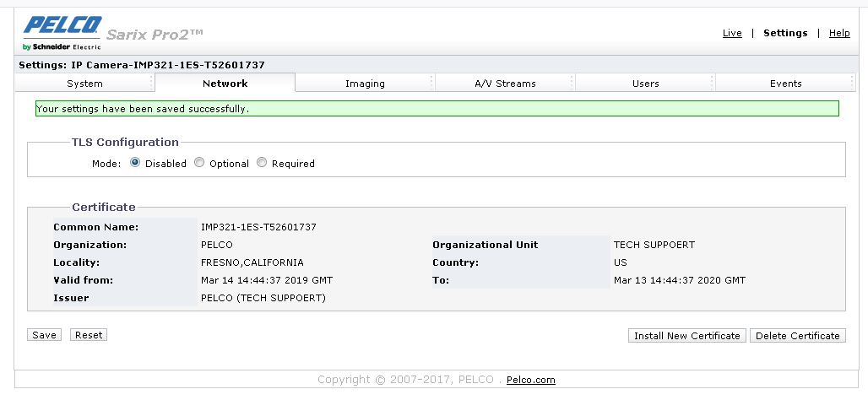The width and height of the screenshot is (868, 400).
Task: Go to the Settings link
Action: pos(785,33)
